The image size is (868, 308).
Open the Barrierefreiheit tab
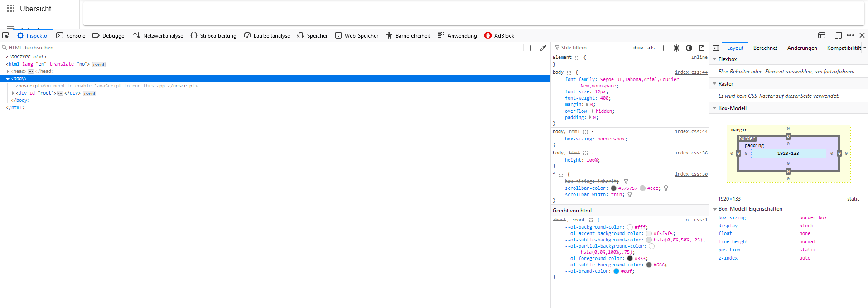[x=408, y=35]
